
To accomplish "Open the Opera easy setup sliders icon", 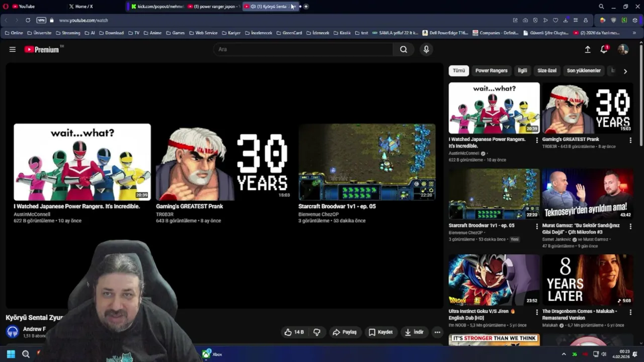I will 576,20.
